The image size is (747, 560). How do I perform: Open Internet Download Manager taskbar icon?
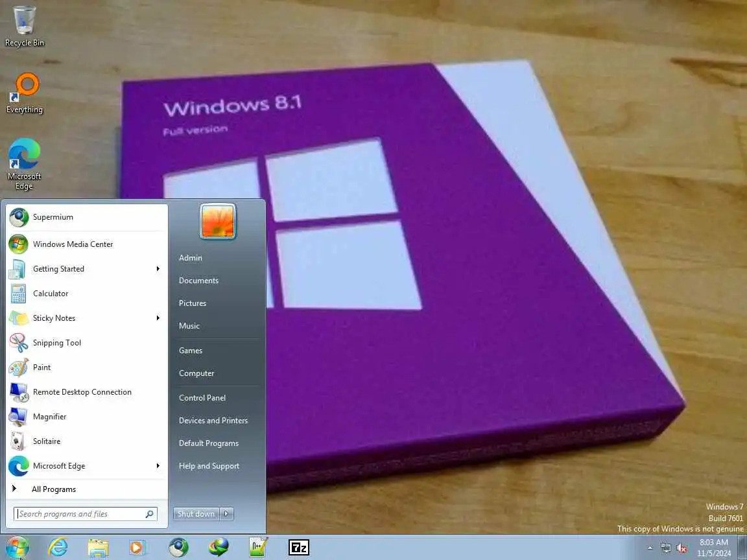coord(219,548)
